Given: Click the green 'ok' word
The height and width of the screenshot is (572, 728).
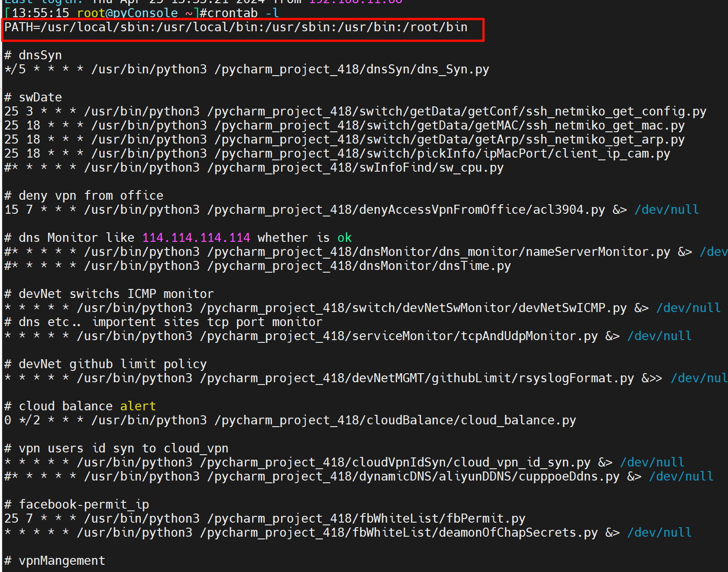Looking at the screenshot, I should 344,238.
